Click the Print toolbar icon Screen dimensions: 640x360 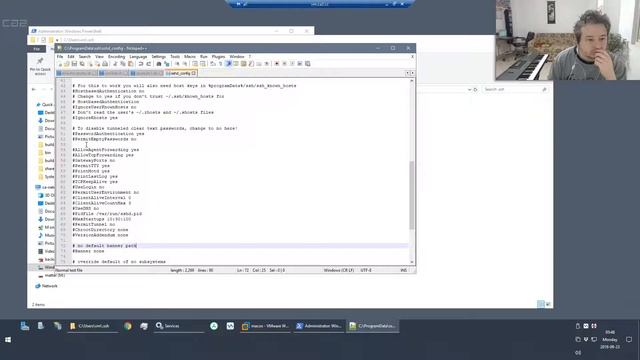[x=105, y=64]
